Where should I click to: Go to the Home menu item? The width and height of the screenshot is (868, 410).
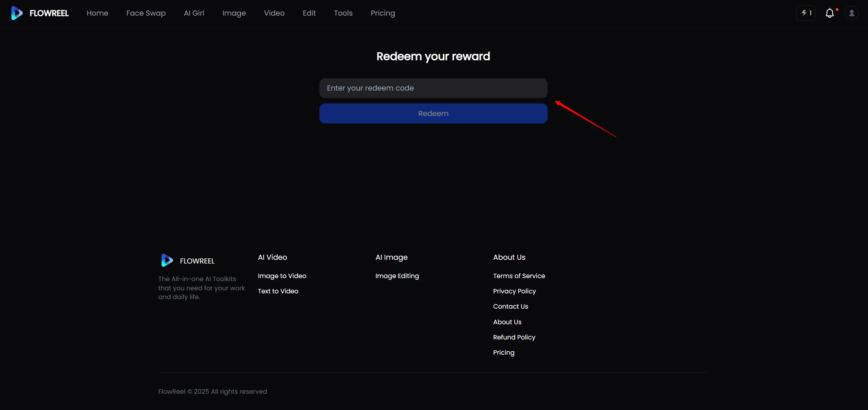point(97,13)
